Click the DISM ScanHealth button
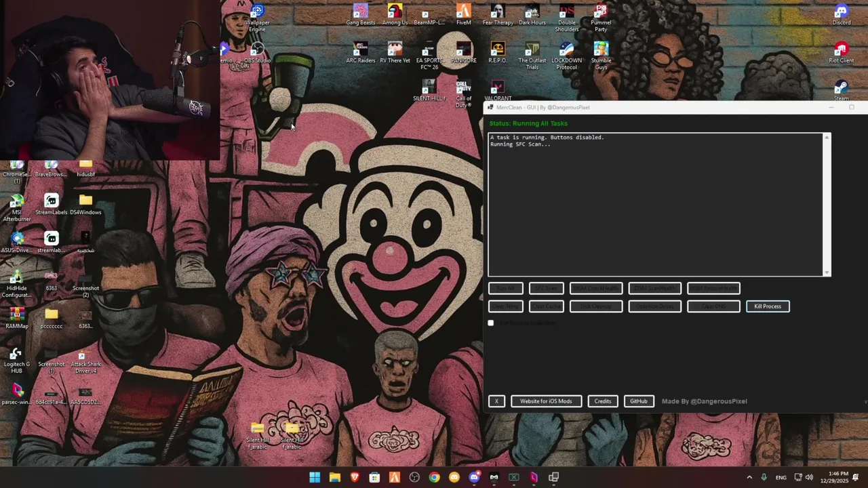The image size is (868, 488). click(x=654, y=288)
